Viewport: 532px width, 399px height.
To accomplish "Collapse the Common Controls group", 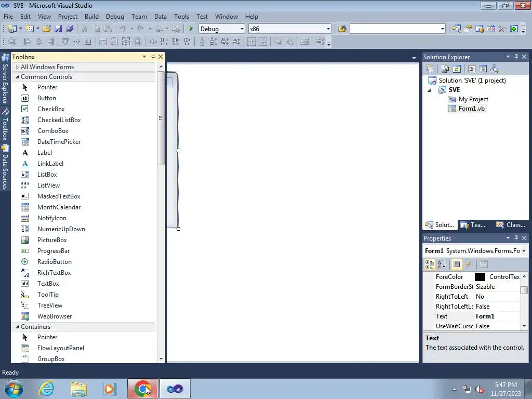I will click(17, 77).
